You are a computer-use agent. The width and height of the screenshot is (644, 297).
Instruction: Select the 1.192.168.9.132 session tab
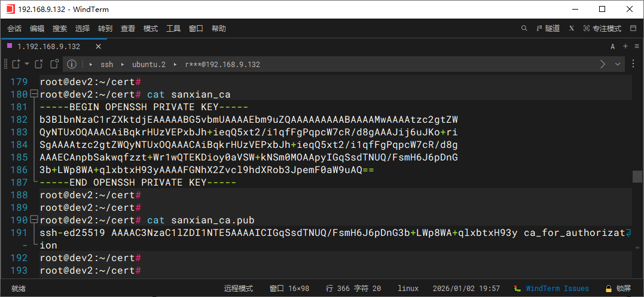[48, 46]
